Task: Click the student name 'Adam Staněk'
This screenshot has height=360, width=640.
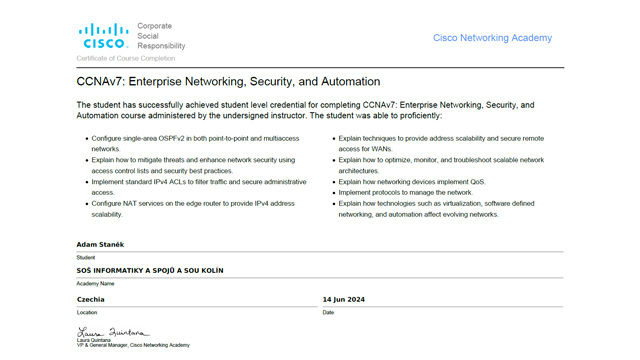Action: click(100, 244)
